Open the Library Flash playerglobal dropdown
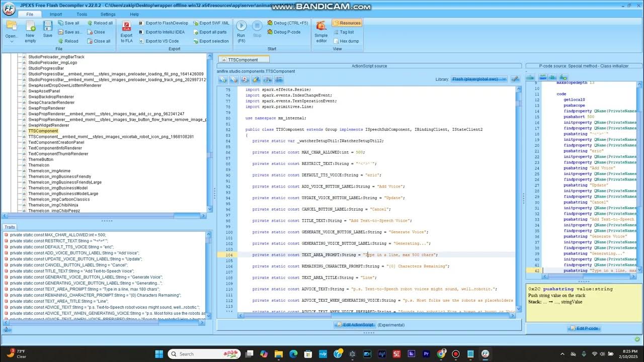This screenshot has height=362, width=644. point(478,79)
